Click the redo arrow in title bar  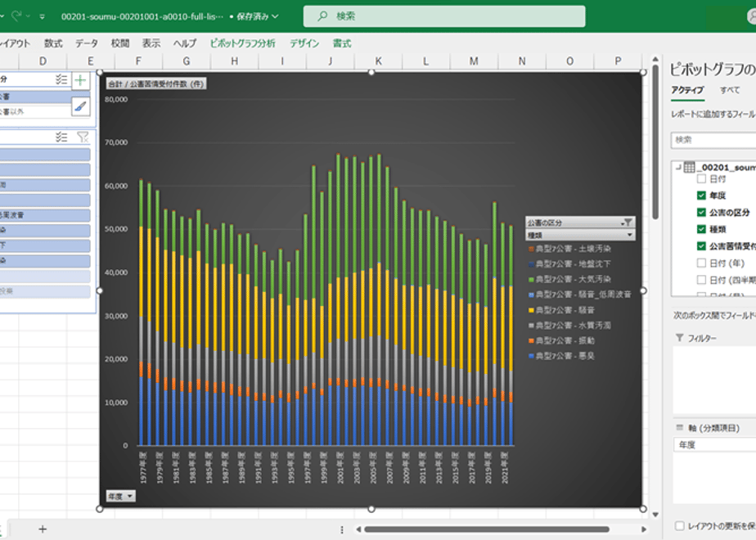tap(16, 16)
